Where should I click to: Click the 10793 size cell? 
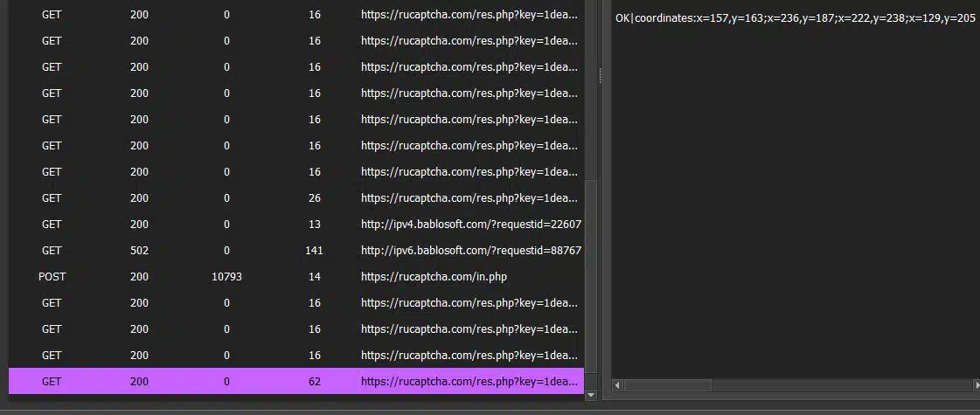coord(227,276)
